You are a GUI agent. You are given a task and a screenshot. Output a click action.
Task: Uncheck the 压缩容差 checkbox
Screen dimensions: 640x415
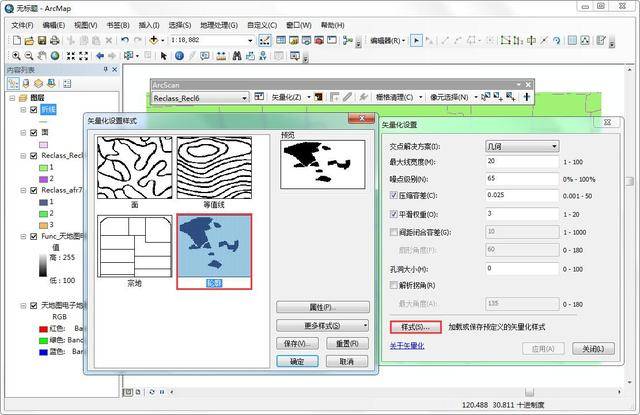[x=393, y=195]
